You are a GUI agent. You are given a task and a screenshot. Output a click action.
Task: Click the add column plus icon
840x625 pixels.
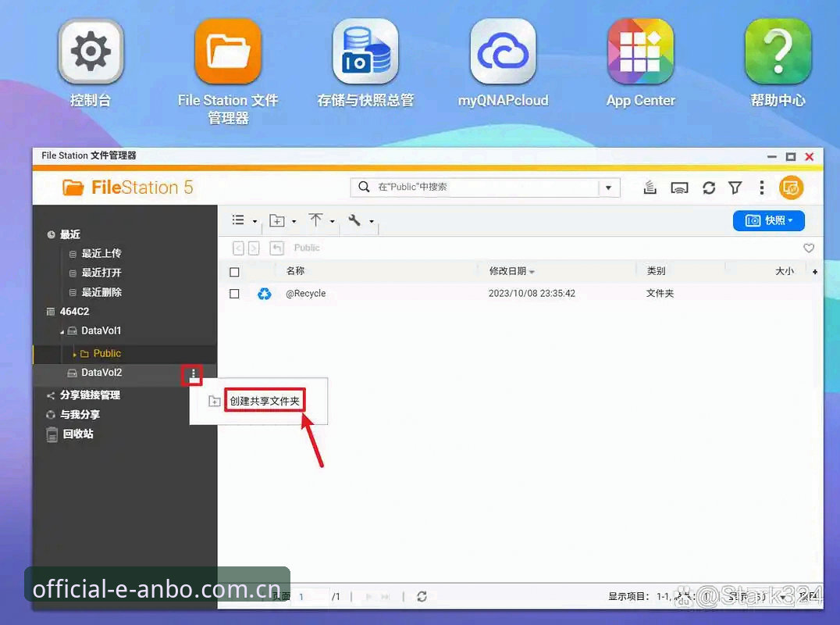[815, 272]
